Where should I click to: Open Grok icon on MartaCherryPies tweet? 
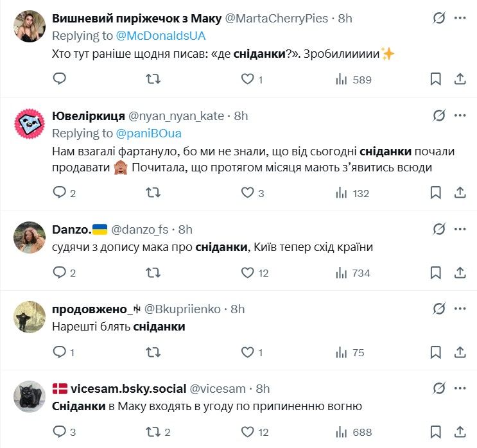tap(439, 18)
